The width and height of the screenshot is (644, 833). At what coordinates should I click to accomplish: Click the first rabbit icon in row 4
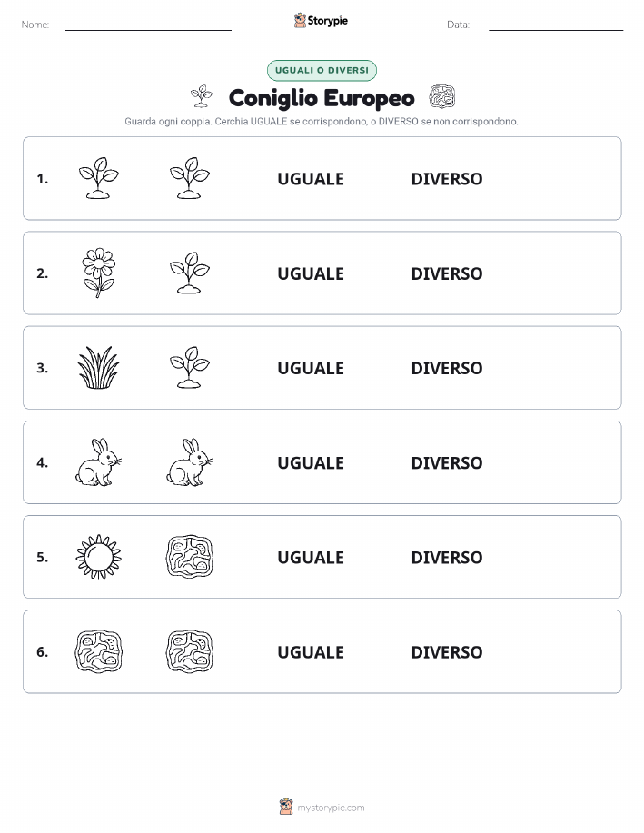click(x=98, y=462)
